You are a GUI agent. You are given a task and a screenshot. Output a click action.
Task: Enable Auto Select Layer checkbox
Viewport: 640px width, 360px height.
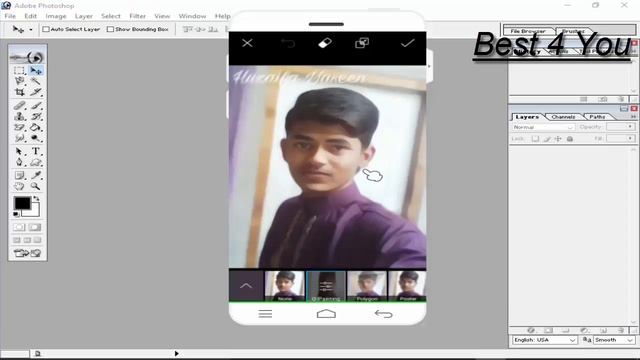point(46,29)
